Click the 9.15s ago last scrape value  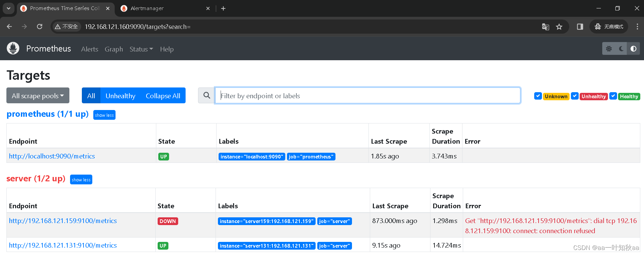point(386,245)
